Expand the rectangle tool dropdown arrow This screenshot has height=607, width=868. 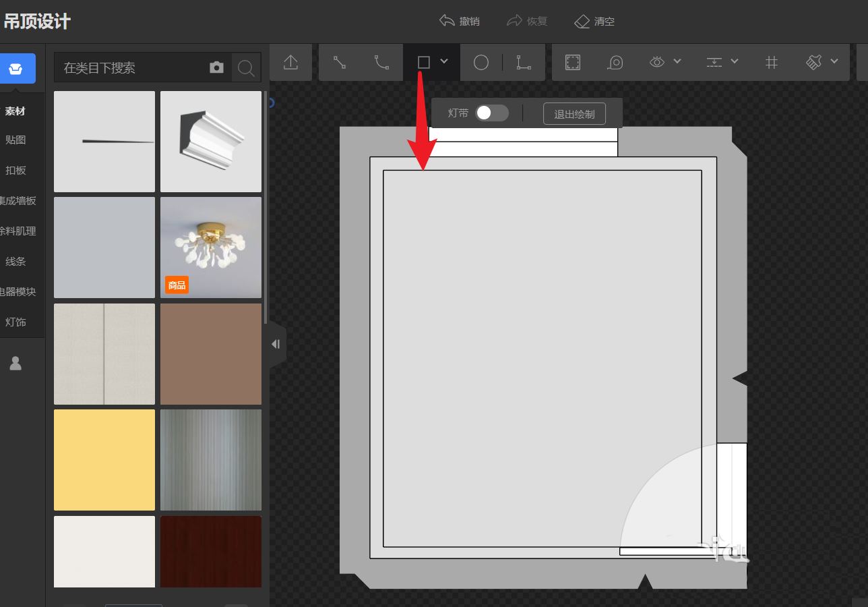click(x=444, y=61)
